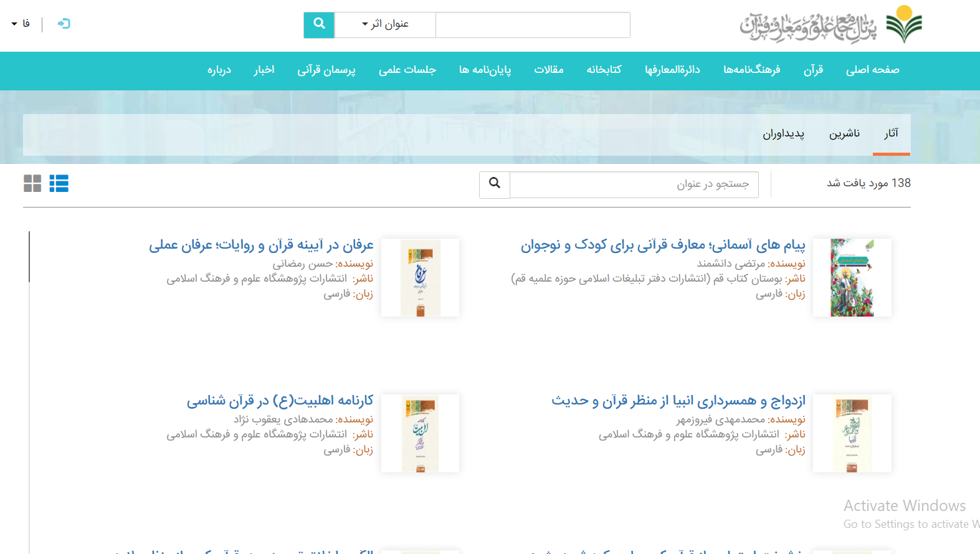
Task: Click the جستجو در عنوان input field
Action: [x=634, y=184]
